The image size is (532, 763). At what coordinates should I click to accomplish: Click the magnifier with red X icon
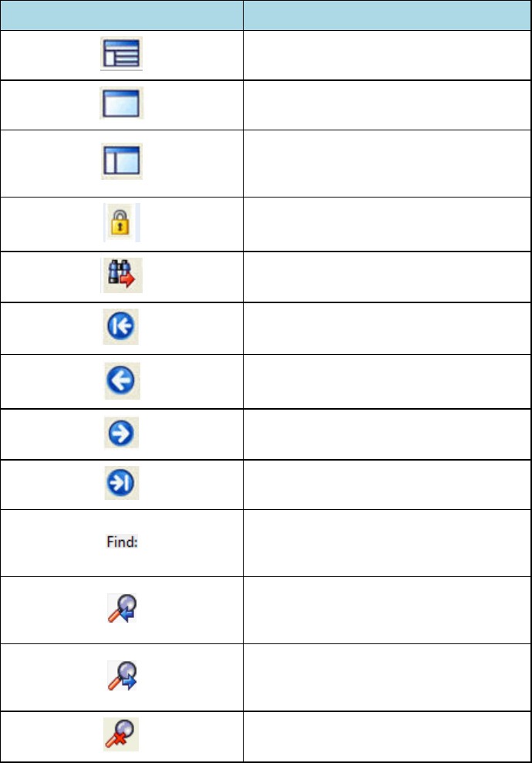[x=122, y=738]
